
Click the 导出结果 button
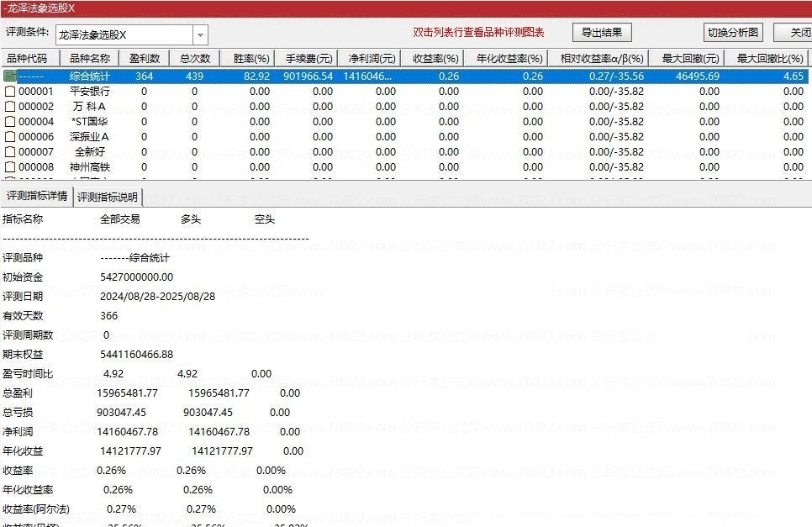[x=602, y=33]
